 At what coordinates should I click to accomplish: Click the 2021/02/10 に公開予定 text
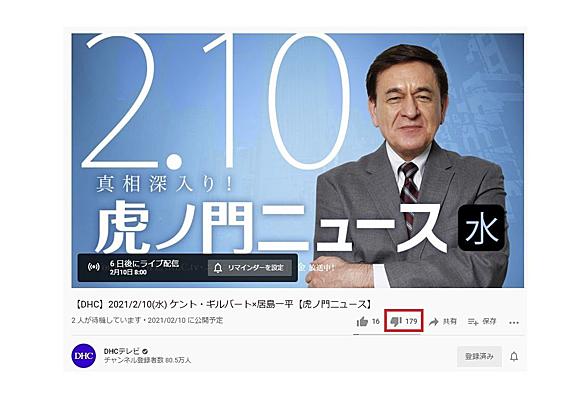click(x=185, y=321)
